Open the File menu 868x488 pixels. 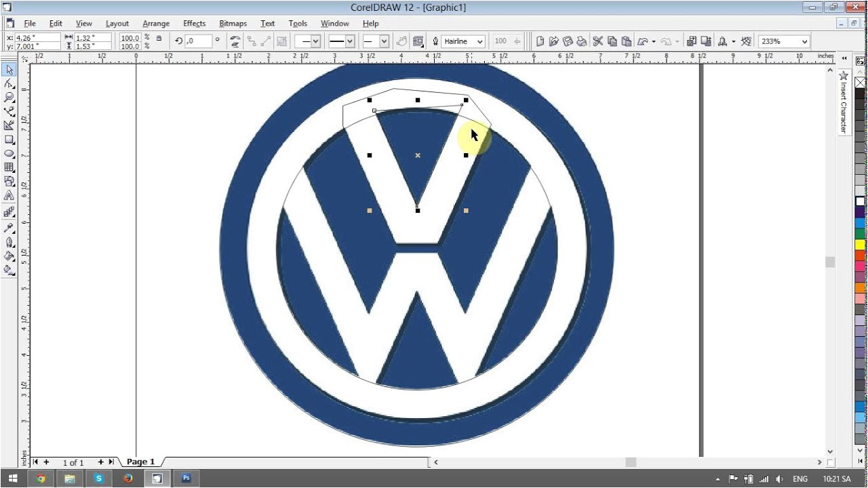click(30, 23)
